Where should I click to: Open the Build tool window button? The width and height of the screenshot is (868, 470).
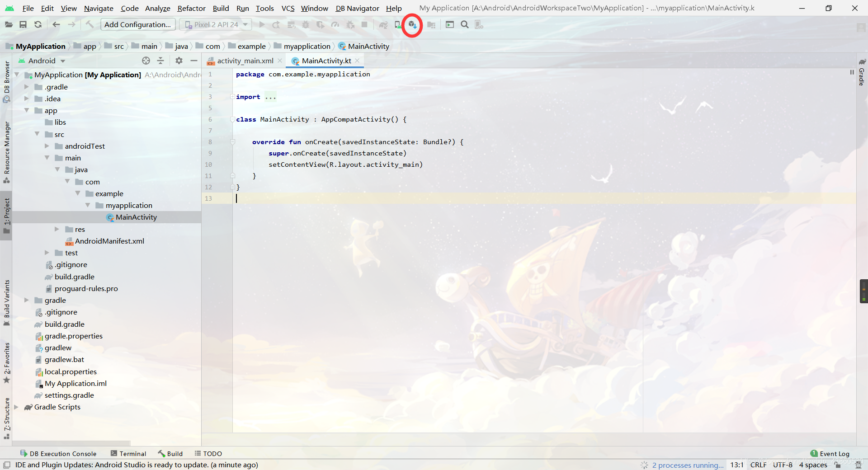pyautogui.click(x=170, y=453)
